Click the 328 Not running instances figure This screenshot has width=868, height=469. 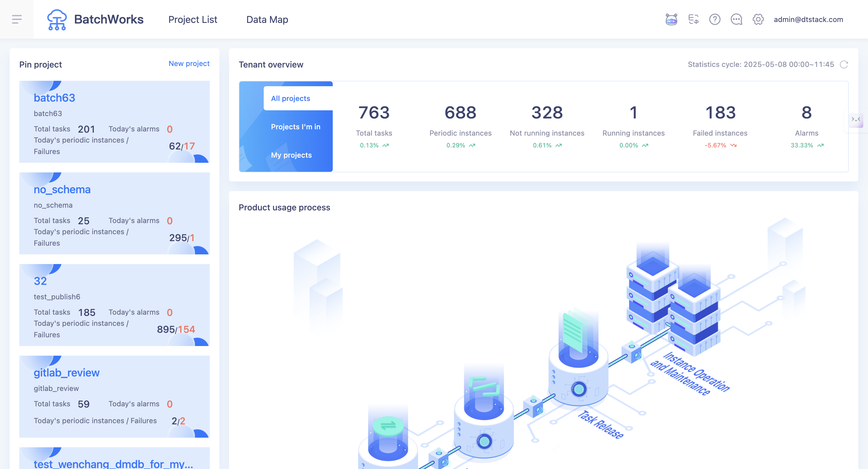point(547,112)
